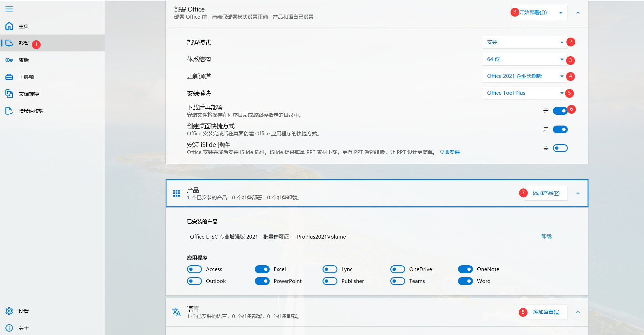Open the 哈希值校验 file check icon
Viewport: 644px width, 335px height.
[x=9, y=111]
